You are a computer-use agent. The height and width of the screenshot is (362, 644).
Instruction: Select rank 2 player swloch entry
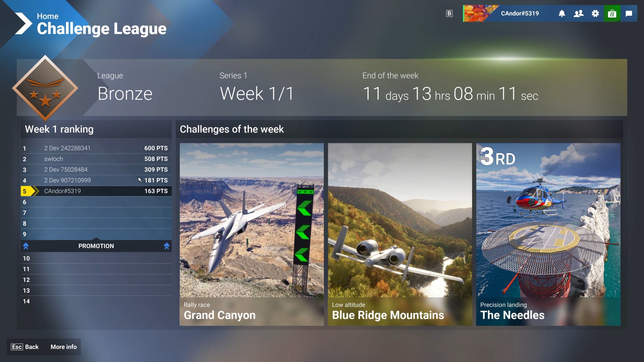95,159
